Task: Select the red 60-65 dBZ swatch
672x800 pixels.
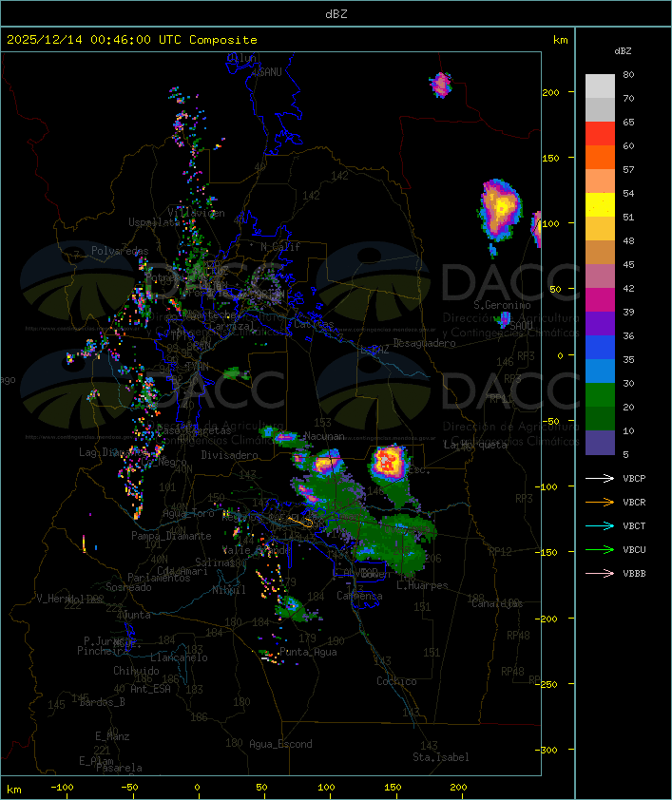Action: pyautogui.click(x=600, y=134)
